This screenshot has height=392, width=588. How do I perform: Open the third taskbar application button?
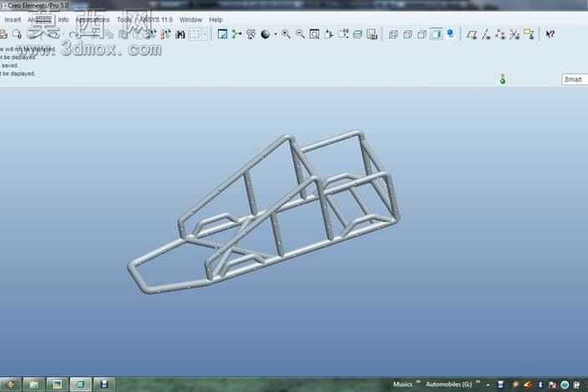[57, 384]
